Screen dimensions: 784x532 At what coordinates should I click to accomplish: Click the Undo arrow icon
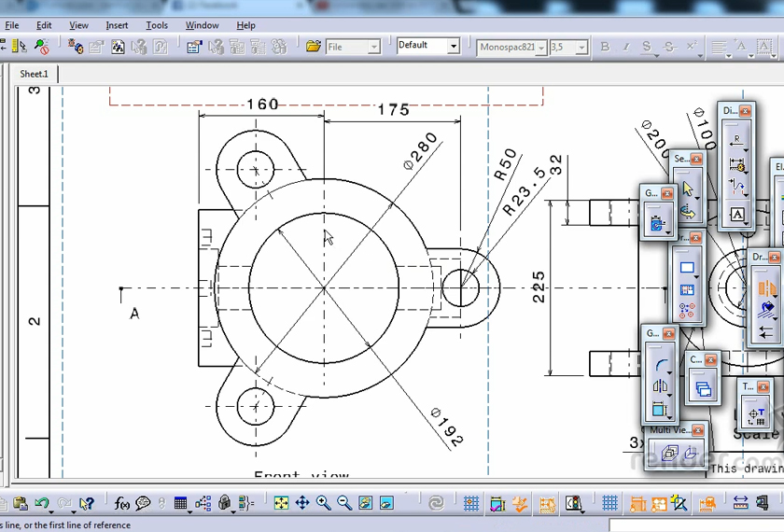coord(41,503)
